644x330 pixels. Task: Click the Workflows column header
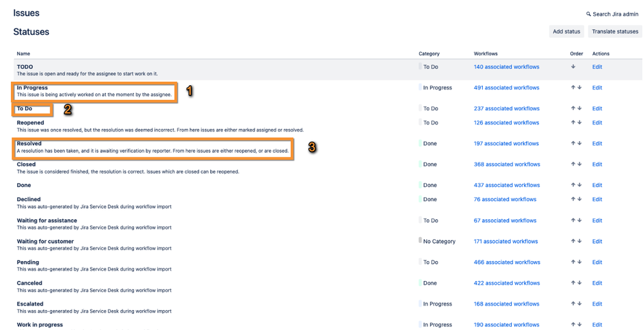(x=485, y=53)
